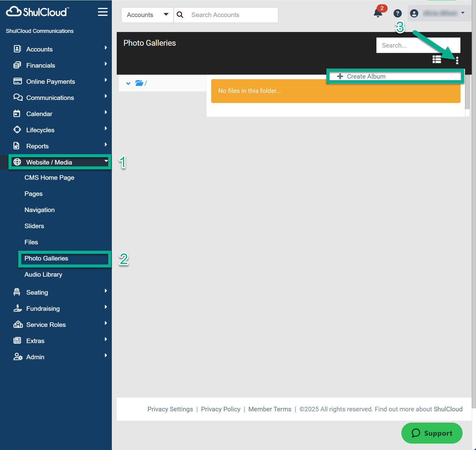Click the Photo Galleries search field

coord(417,45)
